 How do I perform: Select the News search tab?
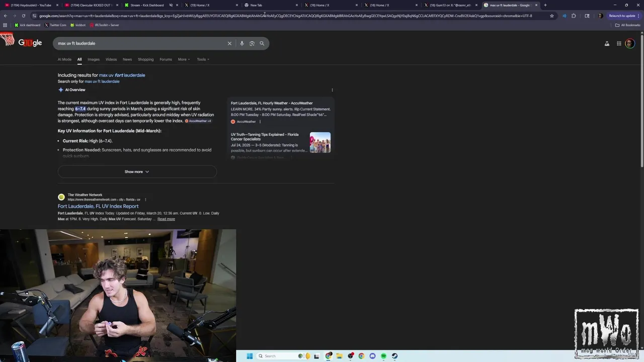(x=127, y=59)
